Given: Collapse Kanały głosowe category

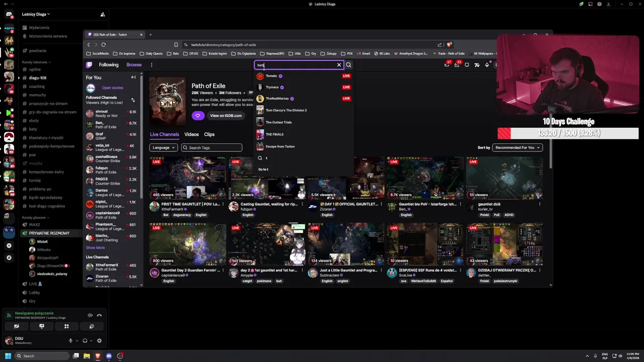Looking at the screenshot, I should (x=35, y=218).
